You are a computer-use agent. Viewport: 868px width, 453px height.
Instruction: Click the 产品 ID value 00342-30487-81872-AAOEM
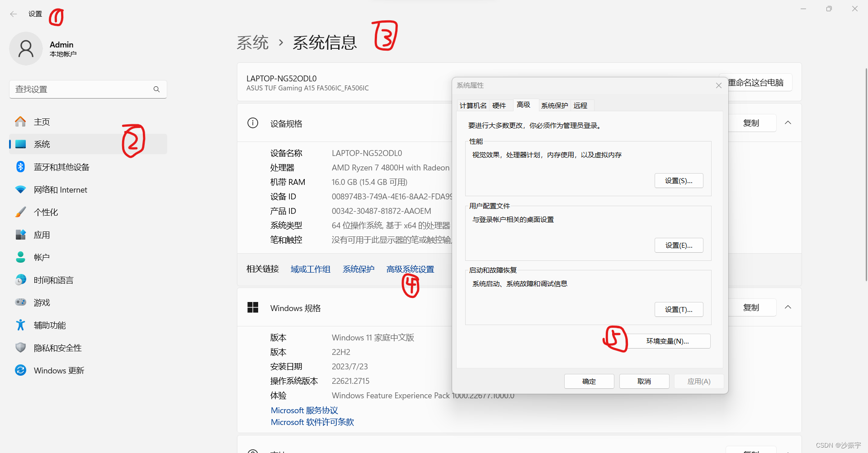click(x=382, y=211)
